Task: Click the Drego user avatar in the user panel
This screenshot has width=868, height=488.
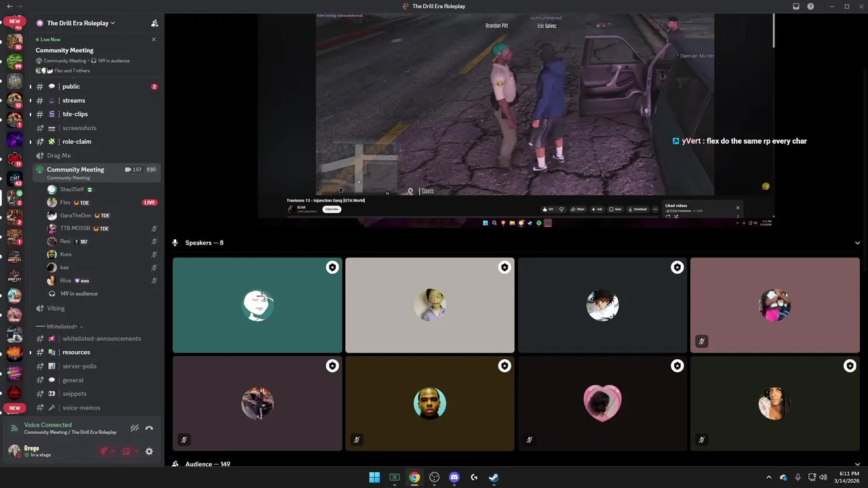Action: [x=14, y=451]
